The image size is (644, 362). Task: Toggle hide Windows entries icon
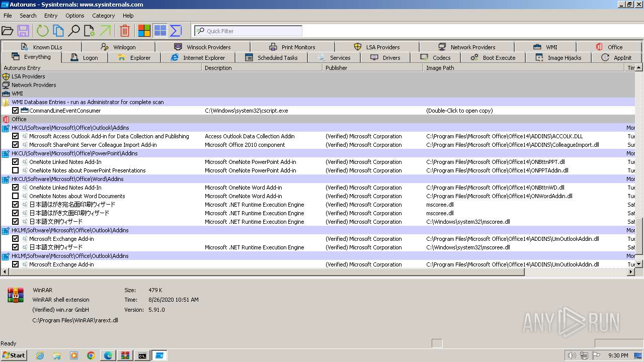point(144,31)
